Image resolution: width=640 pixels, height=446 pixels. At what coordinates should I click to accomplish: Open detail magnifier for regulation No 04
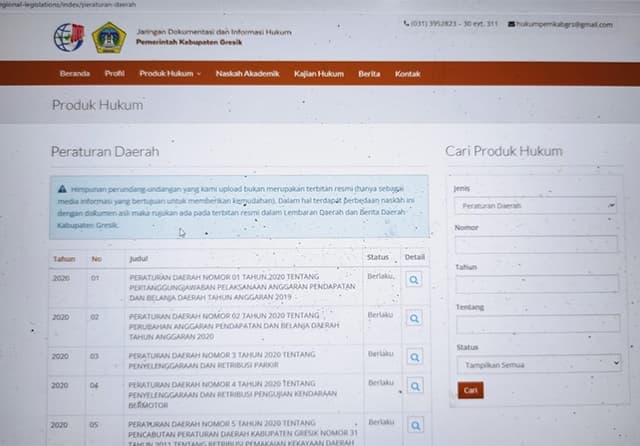[x=414, y=386]
